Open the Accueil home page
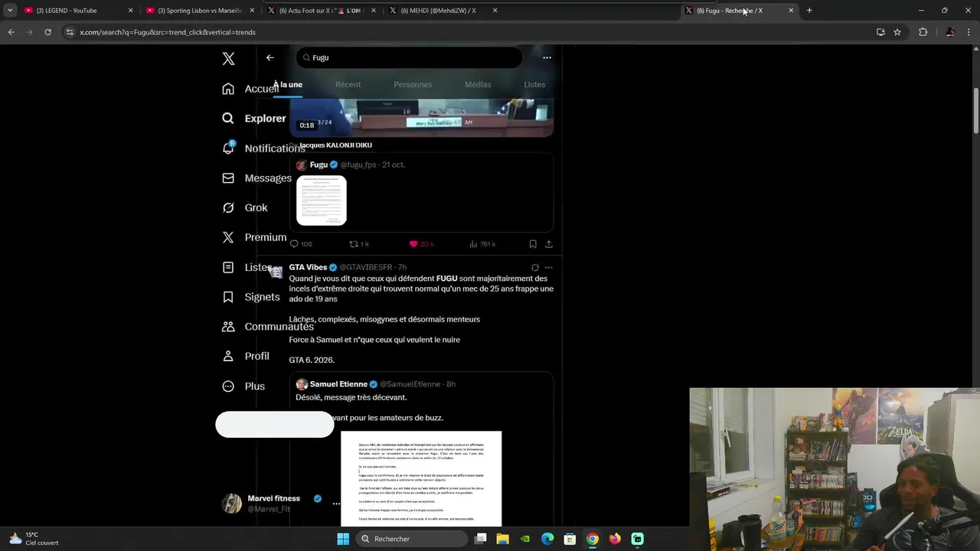 click(250, 89)
